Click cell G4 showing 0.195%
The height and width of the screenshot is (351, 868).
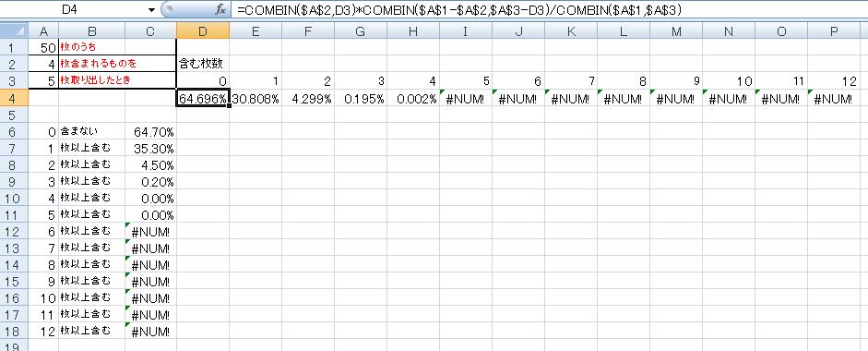tap(361, 99)
